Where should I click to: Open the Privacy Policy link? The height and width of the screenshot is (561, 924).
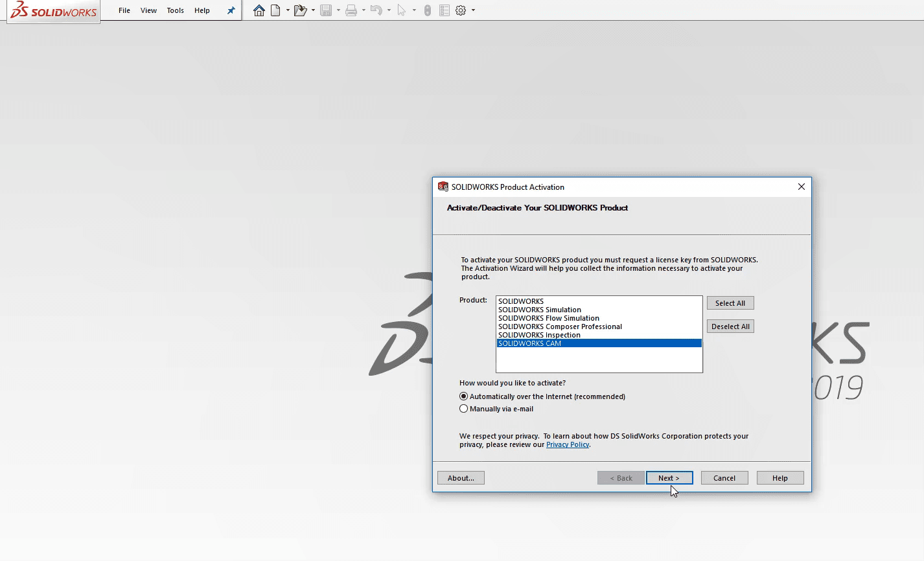(568, 444)
